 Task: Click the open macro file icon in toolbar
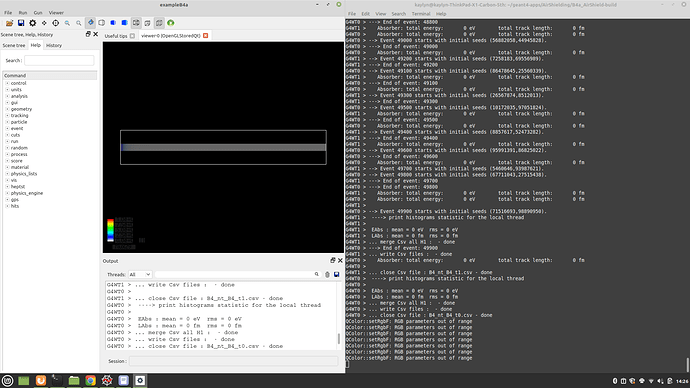coord(9,23)
